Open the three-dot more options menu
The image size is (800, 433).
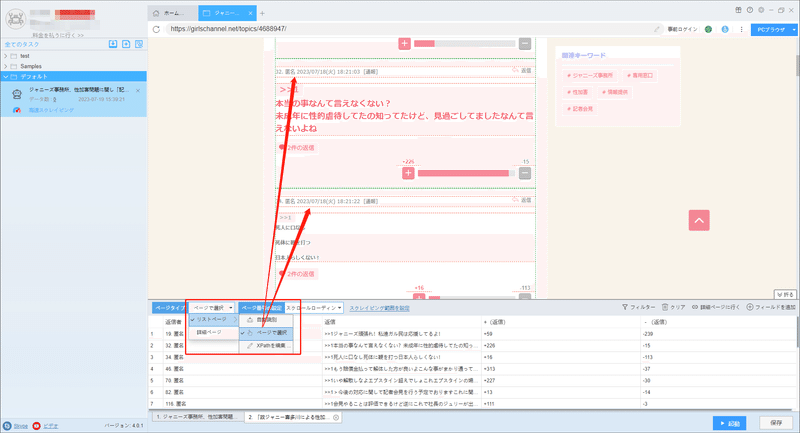pyautogui.click(x=741, y=29)
